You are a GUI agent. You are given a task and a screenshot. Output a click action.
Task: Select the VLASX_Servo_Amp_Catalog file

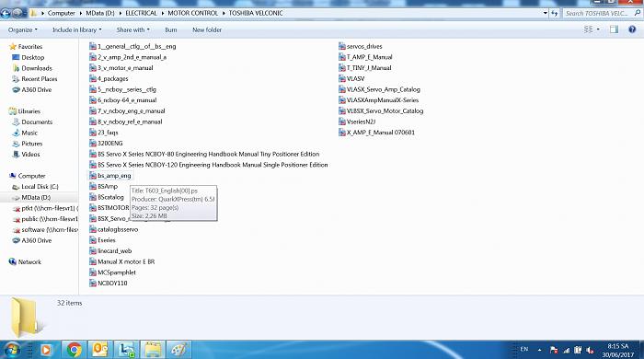[379, 89]
